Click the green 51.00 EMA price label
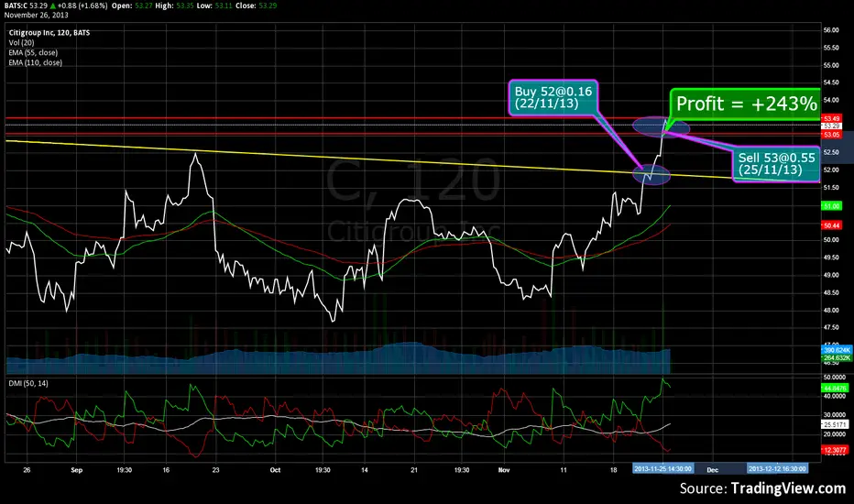The width and height of the screenshot is (854, 504). click(x=831, y=206)
